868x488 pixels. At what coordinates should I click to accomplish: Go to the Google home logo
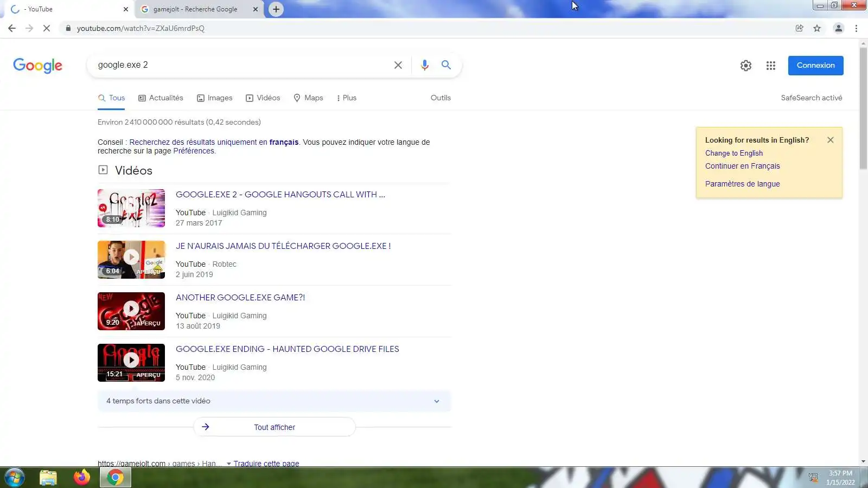coord(37,66)
